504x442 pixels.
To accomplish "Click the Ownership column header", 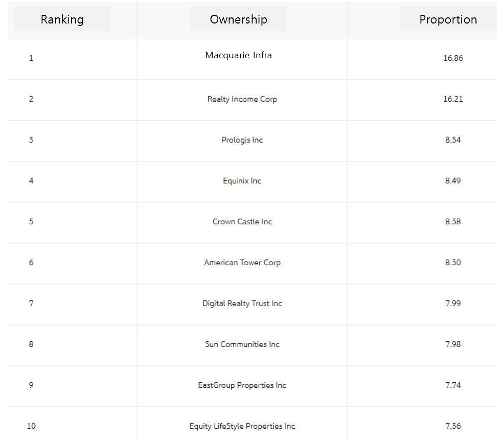I will pyautogui.click(x=239, y=19).
